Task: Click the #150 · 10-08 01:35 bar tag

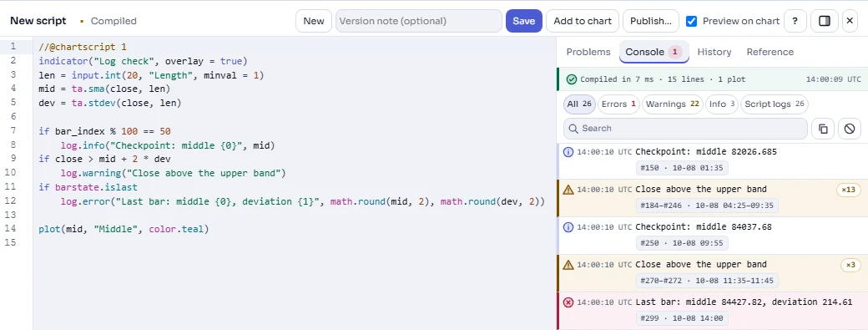Action: (x=682, y=168)
